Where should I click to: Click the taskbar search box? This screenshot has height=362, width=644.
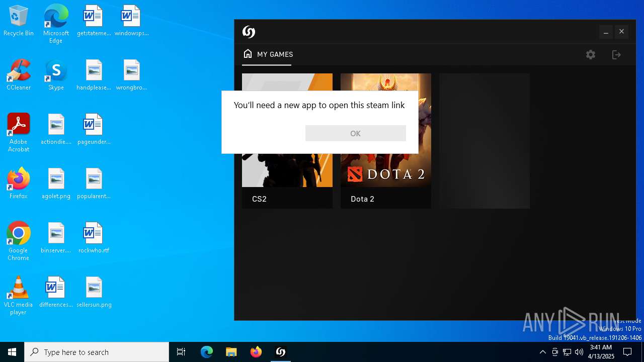[97, 352]
